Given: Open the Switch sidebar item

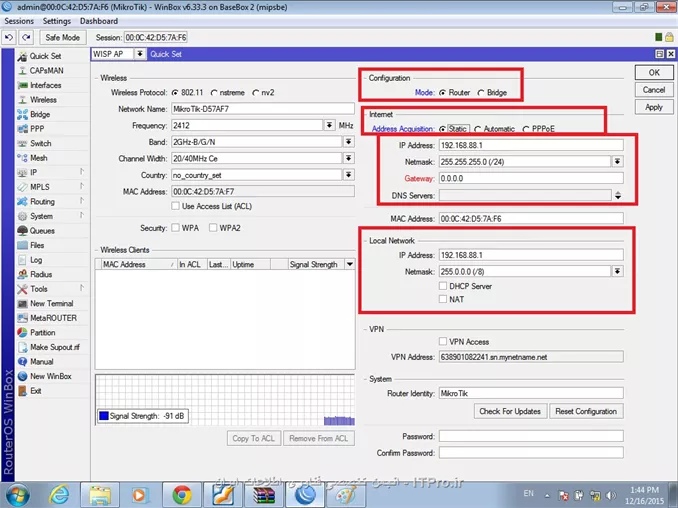Looking at the screenshot, I should 41,144.
